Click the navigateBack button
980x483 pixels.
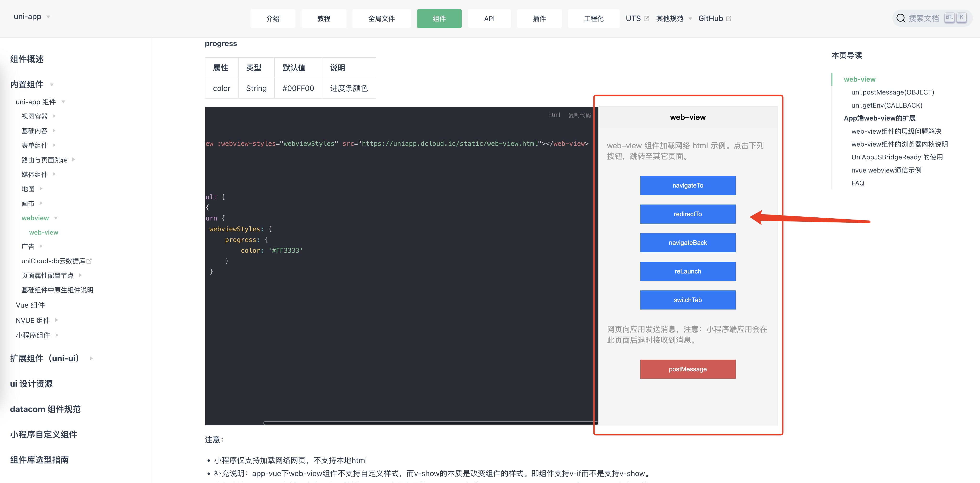687,243
